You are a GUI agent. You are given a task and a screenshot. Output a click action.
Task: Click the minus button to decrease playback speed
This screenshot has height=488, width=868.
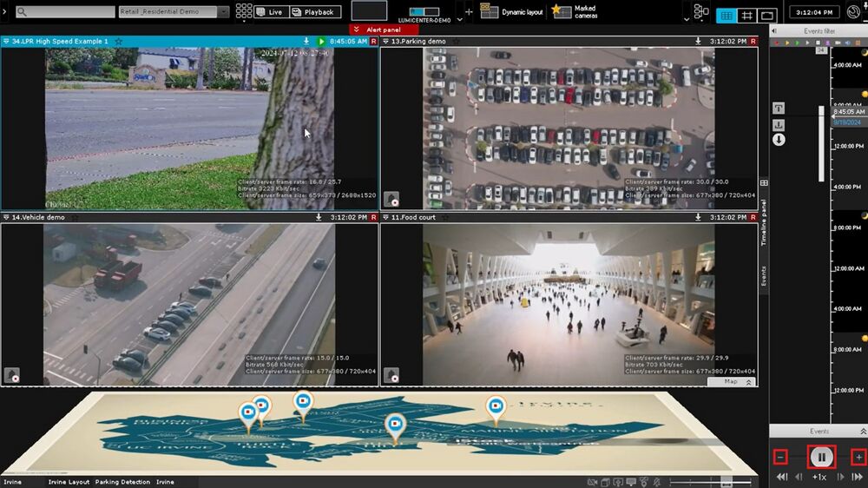click(x=780, y=457)
